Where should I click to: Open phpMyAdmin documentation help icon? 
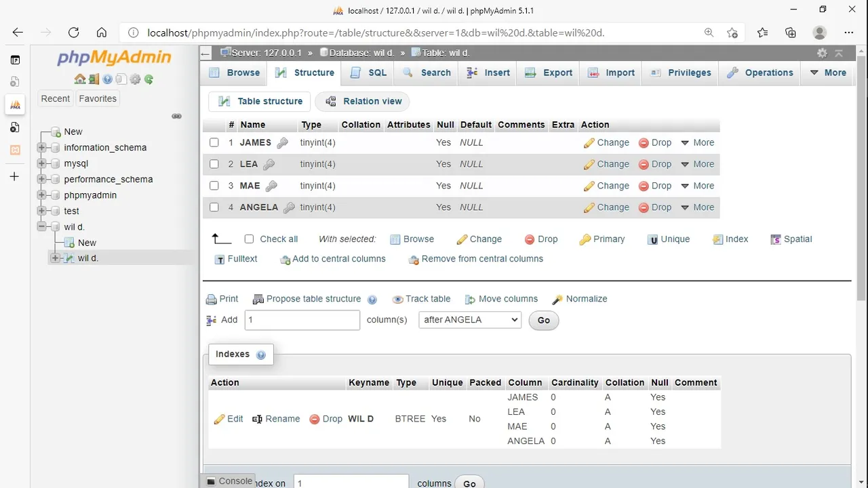click(107, 79)
